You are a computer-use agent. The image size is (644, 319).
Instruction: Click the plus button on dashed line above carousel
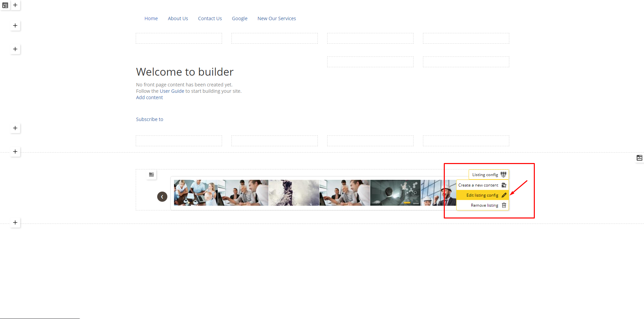tap(15, 152)
